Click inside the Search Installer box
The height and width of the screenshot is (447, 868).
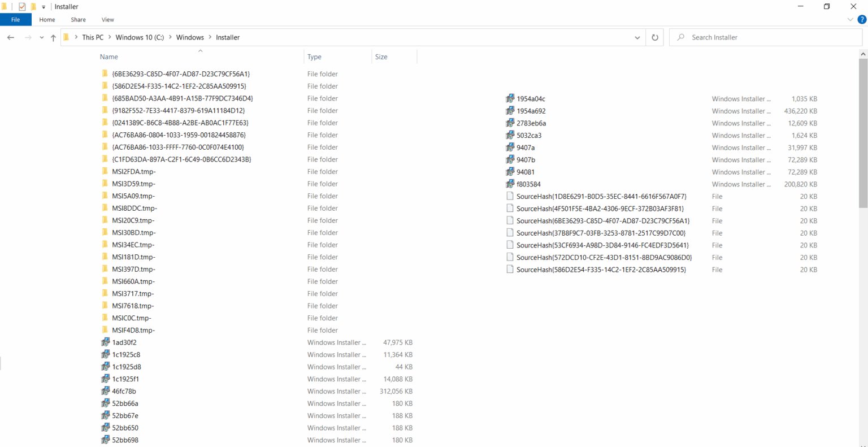point(735,37)
